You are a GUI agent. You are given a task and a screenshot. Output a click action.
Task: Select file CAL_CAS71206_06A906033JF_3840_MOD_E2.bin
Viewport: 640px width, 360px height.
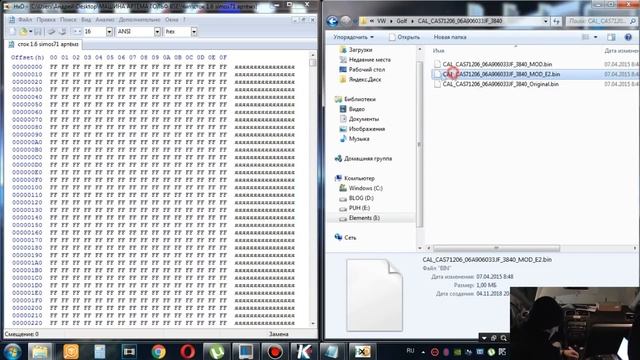[501, 74]
